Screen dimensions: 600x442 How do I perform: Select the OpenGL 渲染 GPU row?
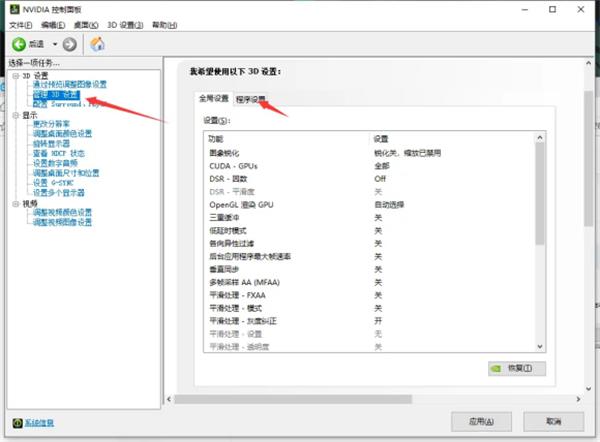(369, 205)
